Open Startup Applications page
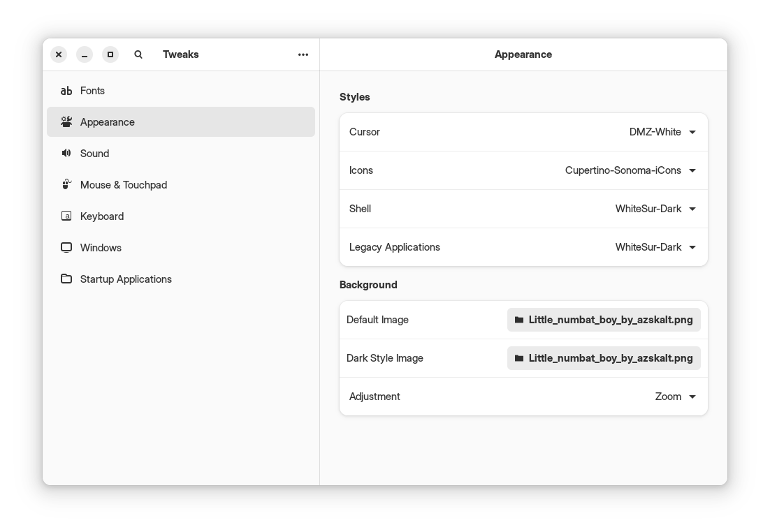The width and height of the screenshot is (770, 532). point(181,279)
